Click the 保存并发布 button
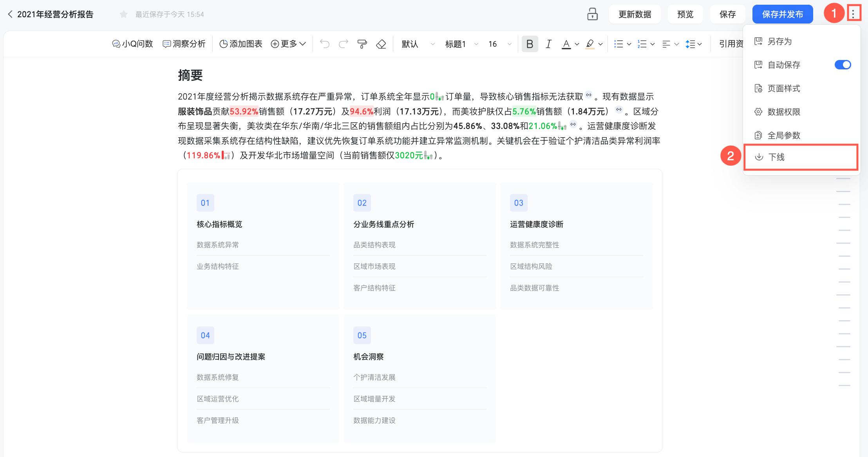Screen dimensions: 868x457 (782, 15)
